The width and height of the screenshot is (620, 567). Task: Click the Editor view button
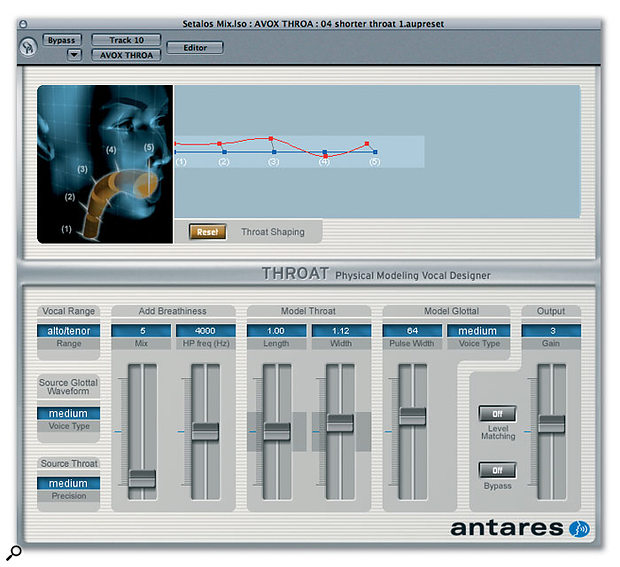coord(195,47)
